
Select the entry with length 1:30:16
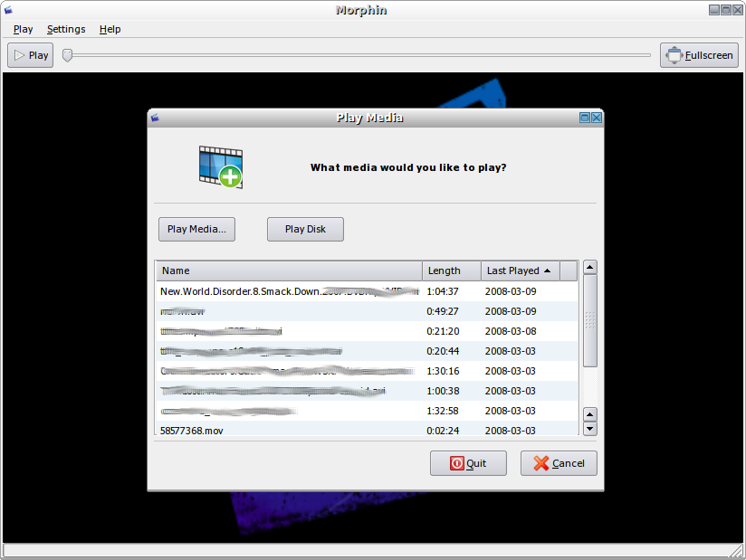(367, 371)
